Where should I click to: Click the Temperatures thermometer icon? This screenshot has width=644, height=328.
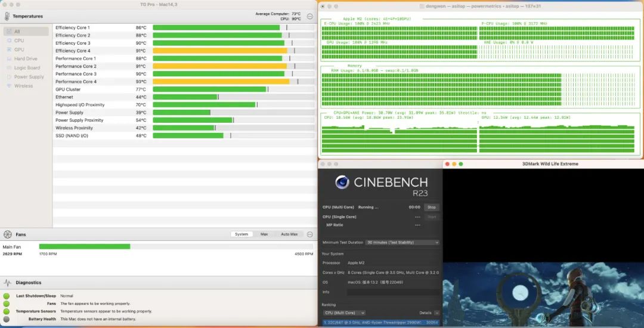coord(7,16)
